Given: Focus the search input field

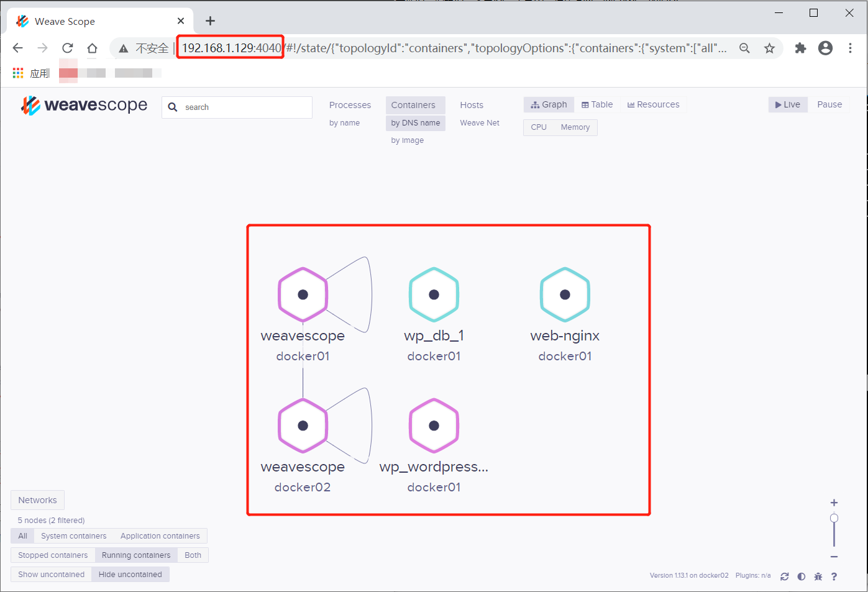Looking at the screenshot, I should click(237, 107).
